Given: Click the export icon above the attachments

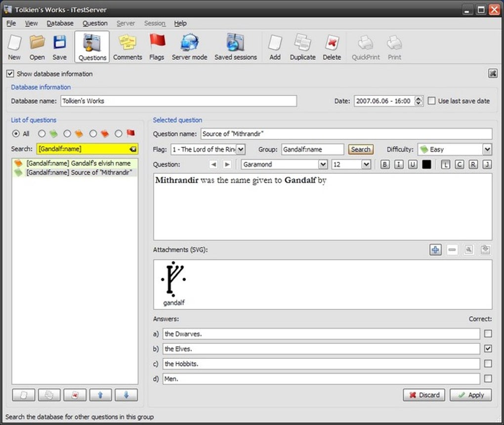Looking at the screenshot, I should (x=485, y=250).
